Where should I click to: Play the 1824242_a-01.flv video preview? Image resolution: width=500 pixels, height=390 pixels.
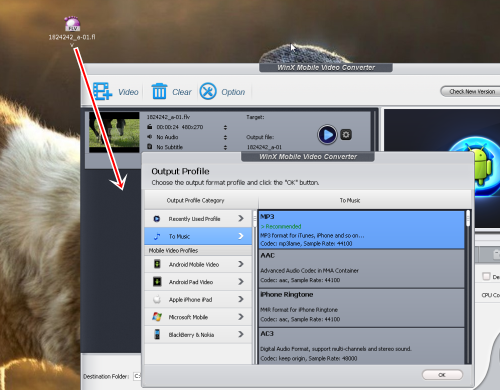point(327,135)
